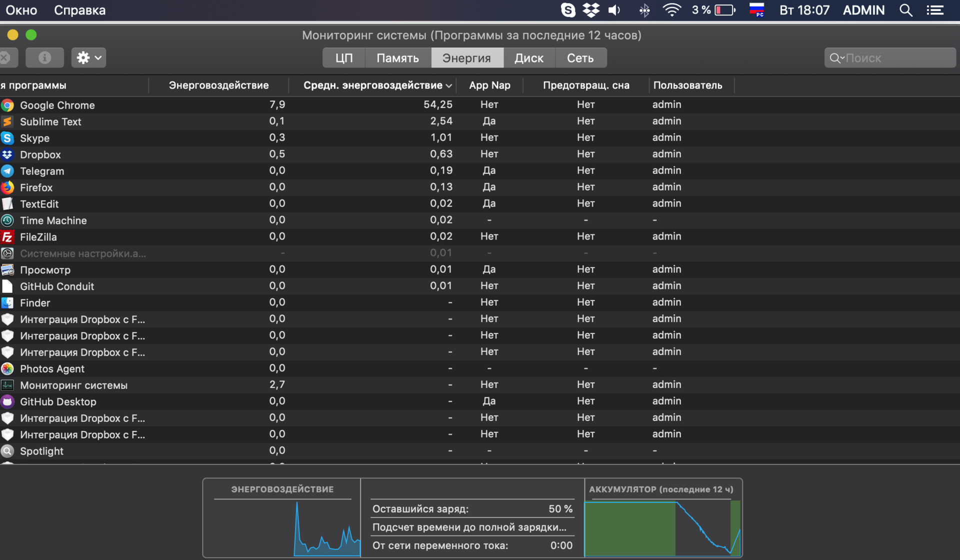Viewport: 960px width, 560px height.
Task: Switch to the Сеть tab
Action: tap(580, 58)
